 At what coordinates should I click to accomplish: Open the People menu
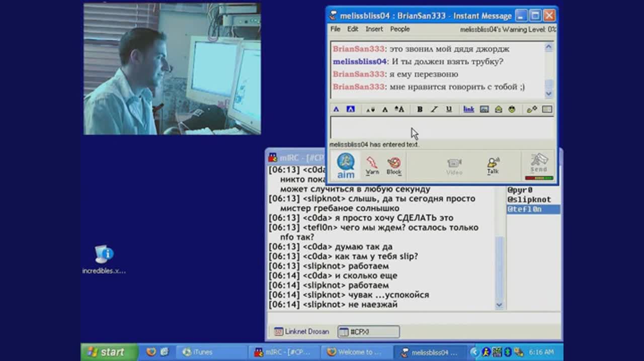400,29
